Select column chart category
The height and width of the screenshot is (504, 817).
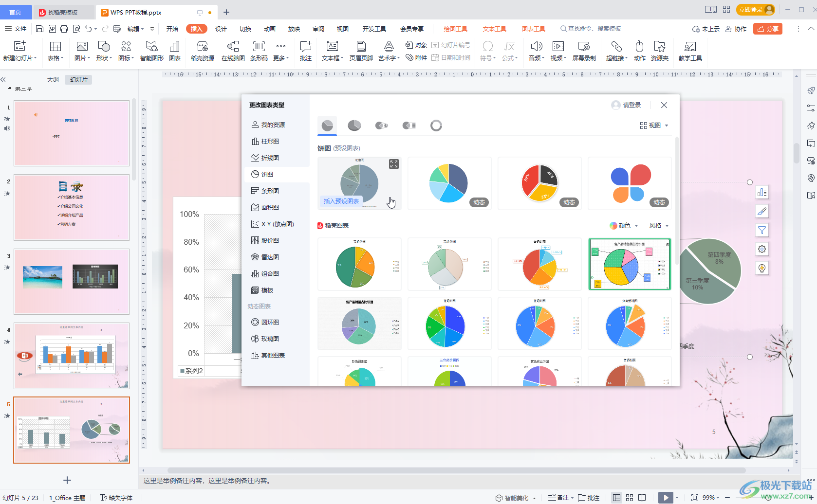pyautogui.click(x=265, y=141)
